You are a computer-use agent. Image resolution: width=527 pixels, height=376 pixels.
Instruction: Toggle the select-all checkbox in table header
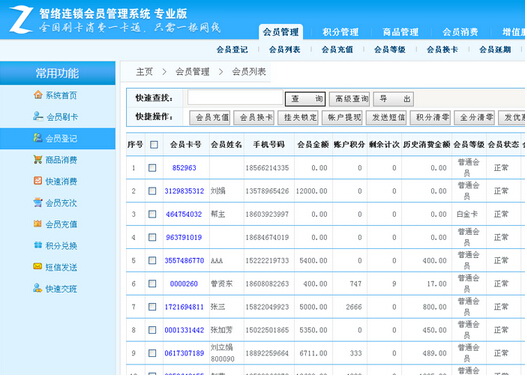pos(154,145)
